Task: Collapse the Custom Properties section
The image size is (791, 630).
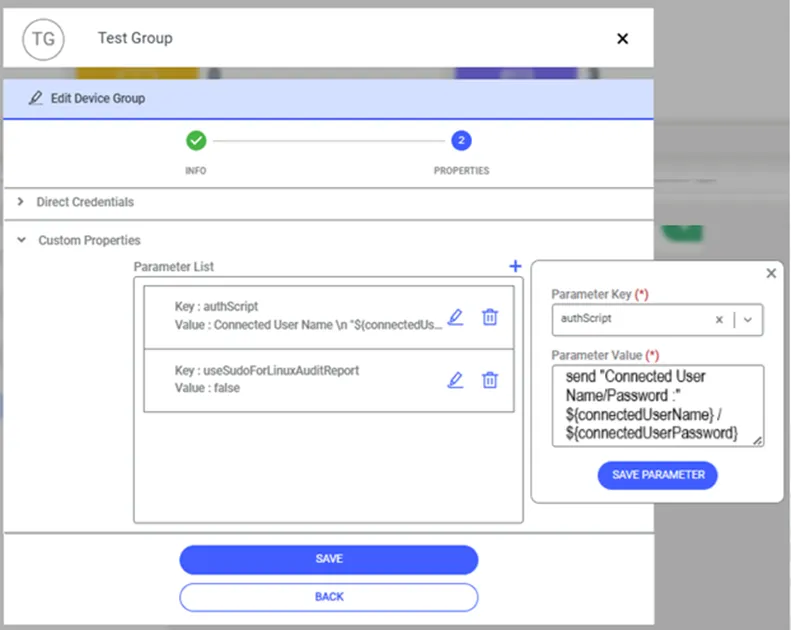Action: click(x=21, y=240)
